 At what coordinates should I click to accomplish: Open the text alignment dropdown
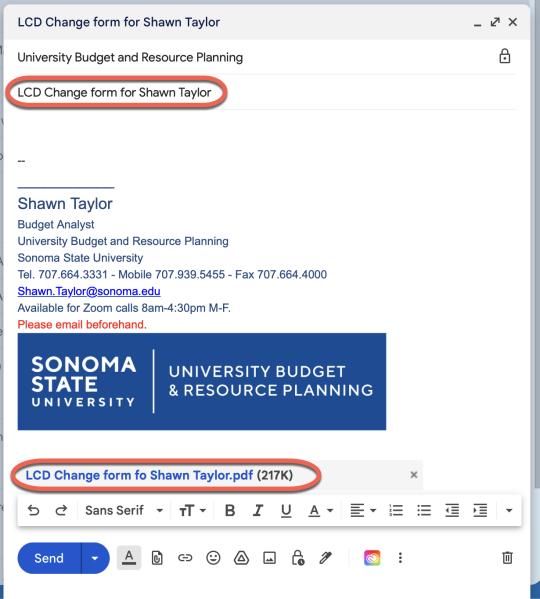363,510
